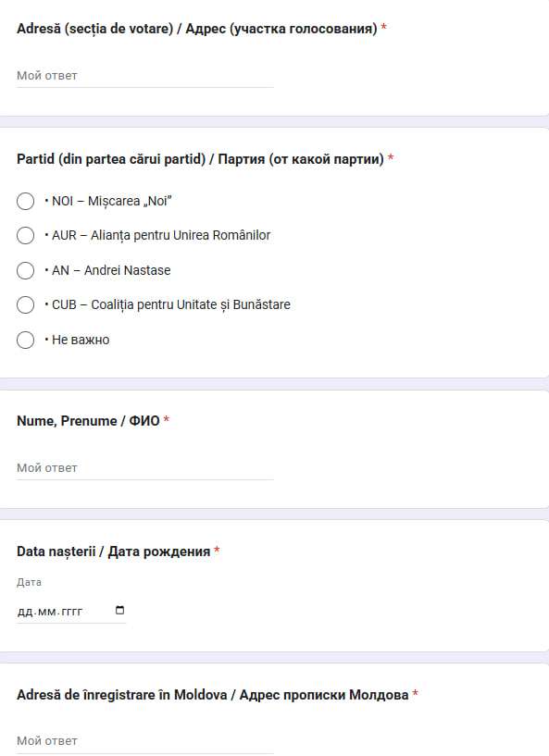
Task: Click the Partid question title text
Action: [200, 158]
